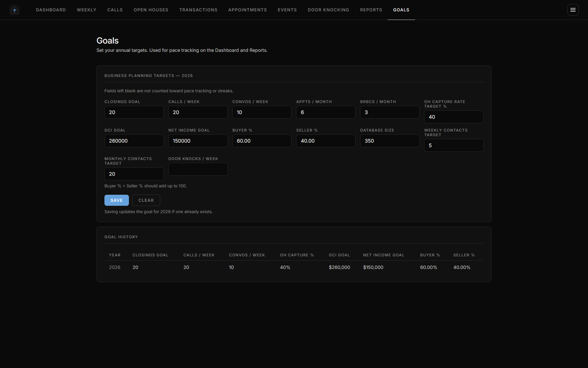The image size is (588, 368).
Task: Go to the Events tab
Action: [x=287, y=10]
